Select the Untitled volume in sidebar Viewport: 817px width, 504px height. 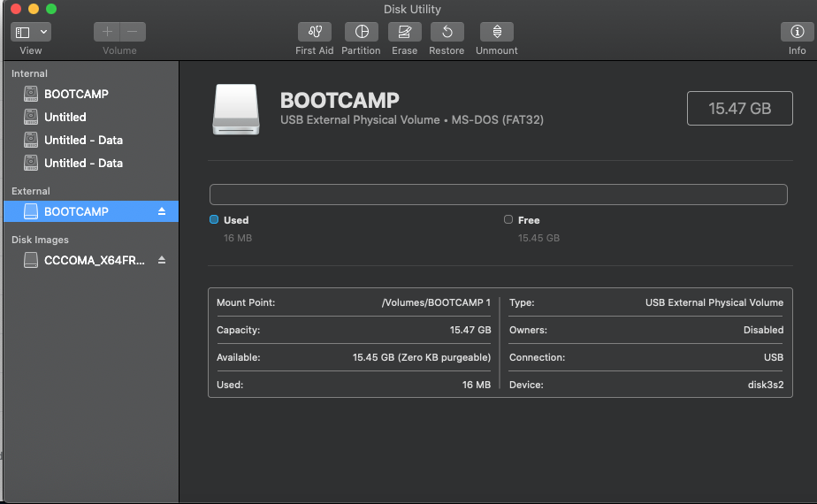[65, 117]
